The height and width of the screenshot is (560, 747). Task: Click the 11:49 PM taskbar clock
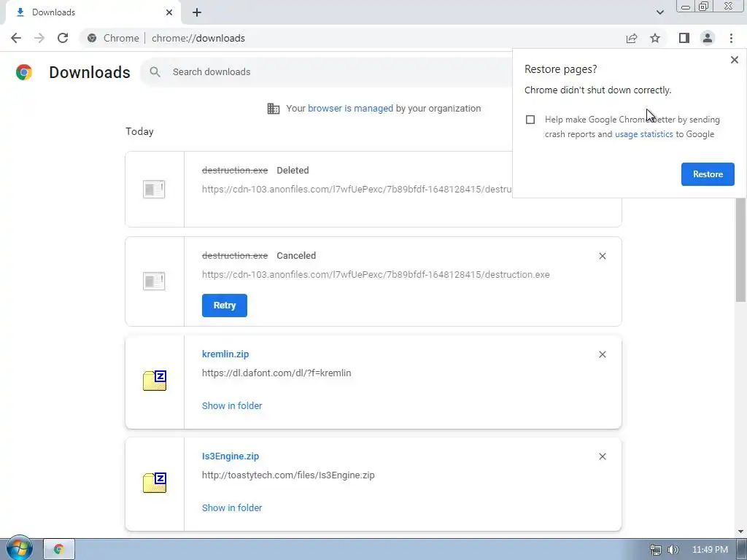tap(710, 550)
